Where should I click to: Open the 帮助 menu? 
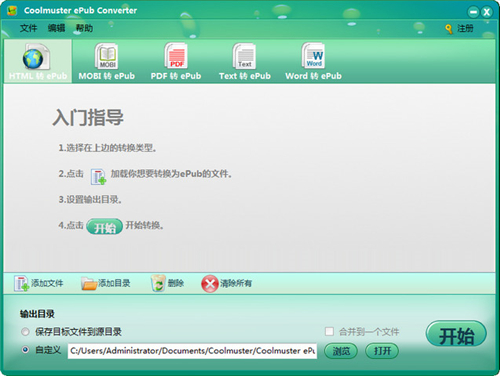[84, 28]
